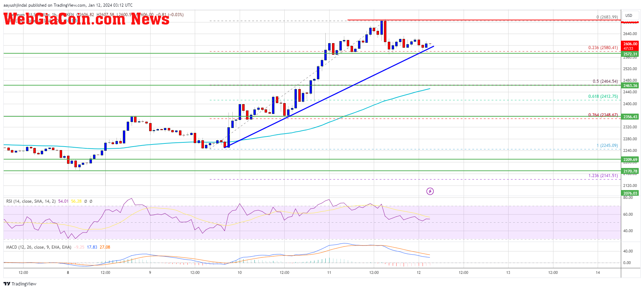Click the published by aayushjindal header text
This screenshot has height=290, width=644.
pyautogui.click(x=68, y=5)
